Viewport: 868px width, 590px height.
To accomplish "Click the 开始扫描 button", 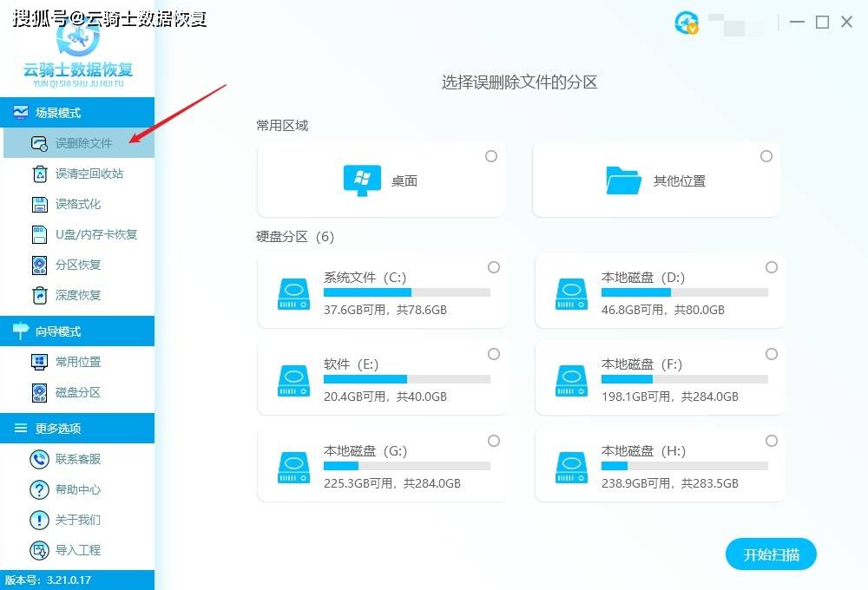I will pyautogui.click(x=771, y=554).
